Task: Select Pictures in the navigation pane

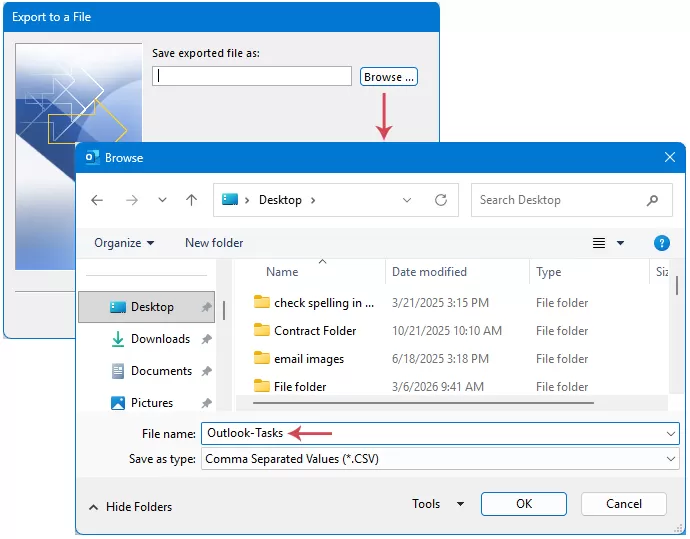Action: point(150,403)
